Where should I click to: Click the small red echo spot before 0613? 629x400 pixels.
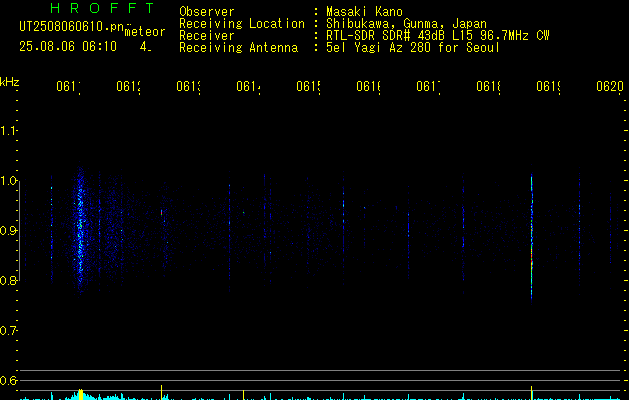(x=162, y=213)
